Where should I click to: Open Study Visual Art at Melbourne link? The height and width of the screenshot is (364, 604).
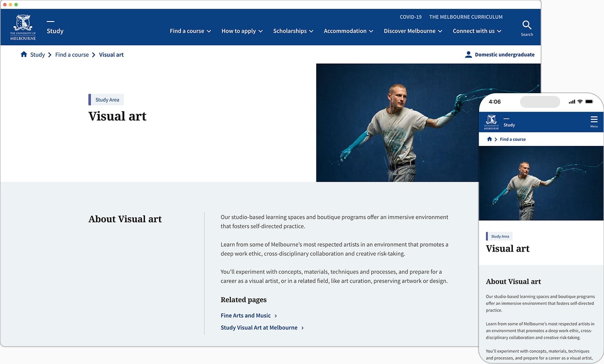coord(259,328)
